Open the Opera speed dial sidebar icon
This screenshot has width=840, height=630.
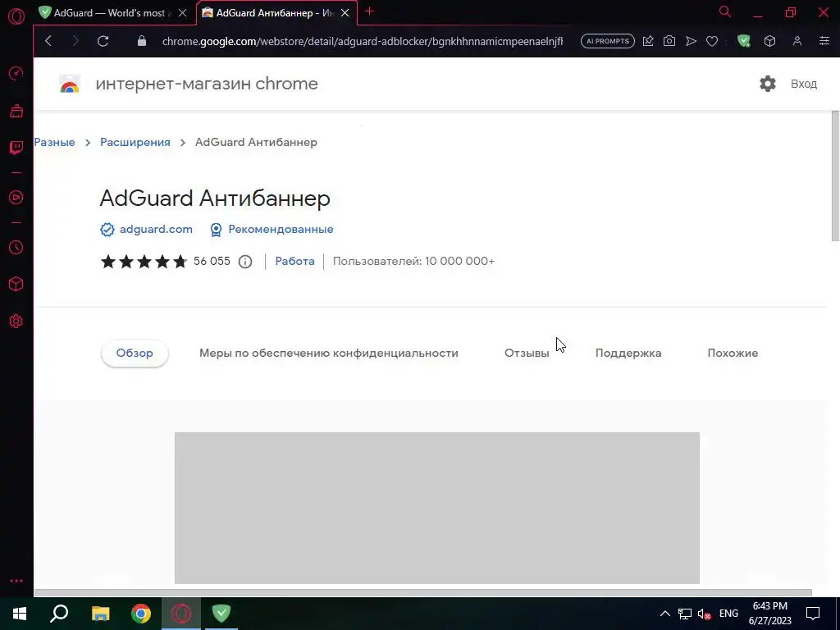click(x=16, y=73)
